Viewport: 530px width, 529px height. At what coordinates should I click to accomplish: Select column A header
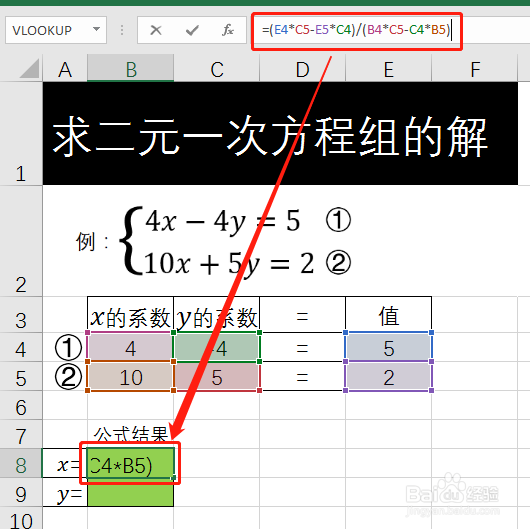click(x=65, y=69)
